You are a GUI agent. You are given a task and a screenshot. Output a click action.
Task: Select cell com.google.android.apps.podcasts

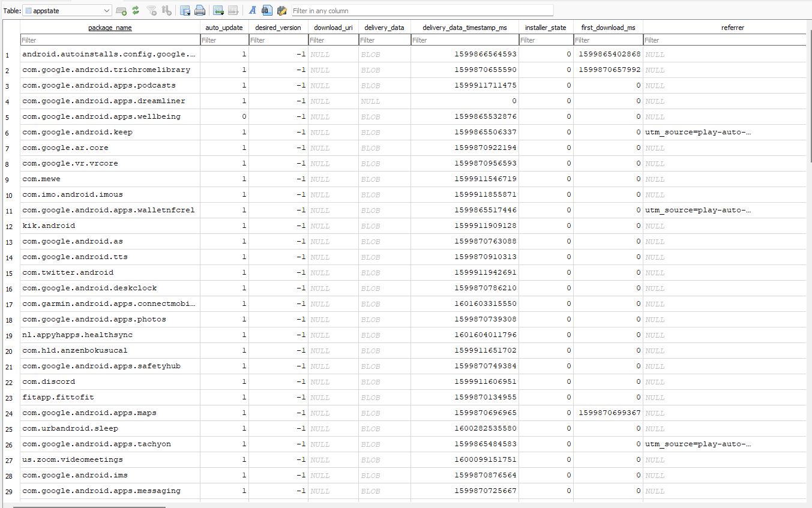110,85
